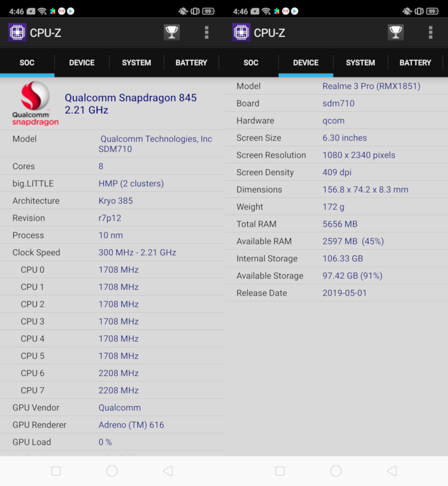Tap the 5656 MB total RAM value
448x486 pixels.
pos(340,224)
